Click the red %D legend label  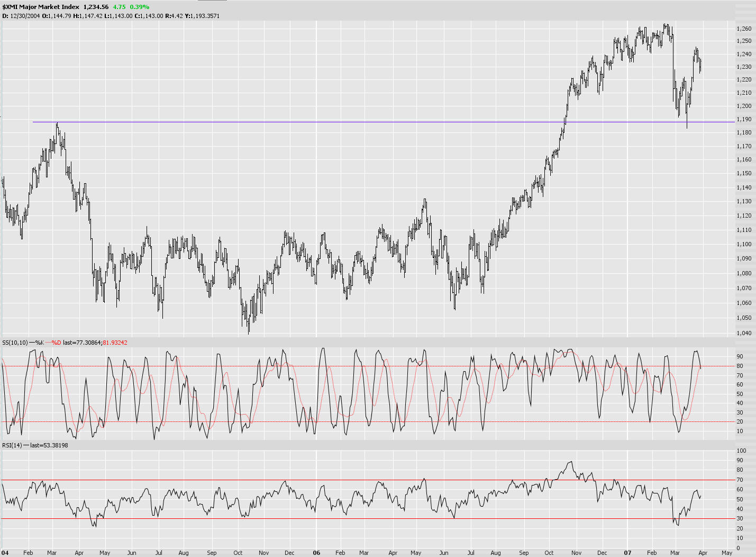(x=57, y=343)
